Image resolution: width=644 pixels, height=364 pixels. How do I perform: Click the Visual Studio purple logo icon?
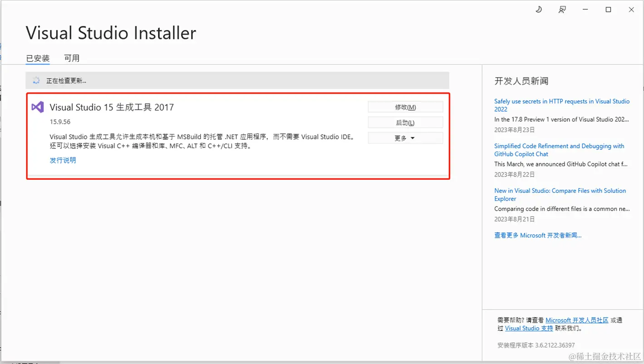[x=37, y=108]
